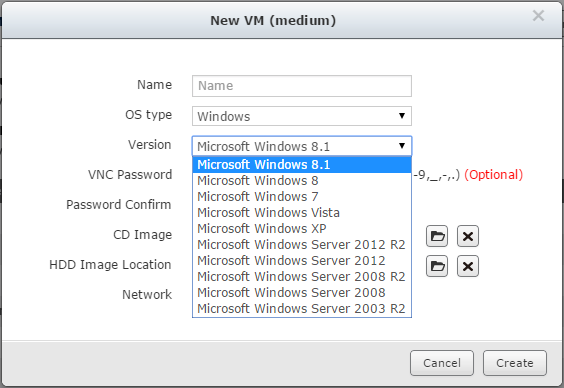Click the Name input field
Image resolution: width=564 pixels, height=388 pixels.
click(x=302, y=86)
